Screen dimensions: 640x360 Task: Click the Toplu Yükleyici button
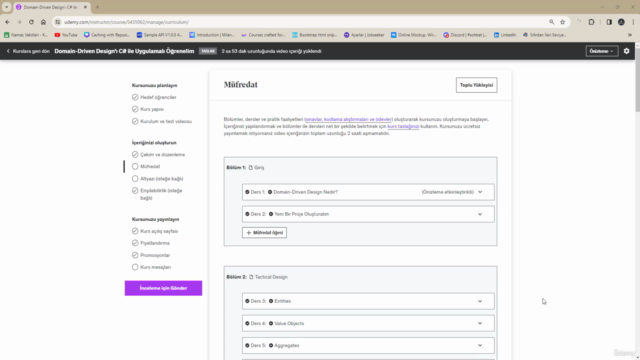tap(476, 85)
